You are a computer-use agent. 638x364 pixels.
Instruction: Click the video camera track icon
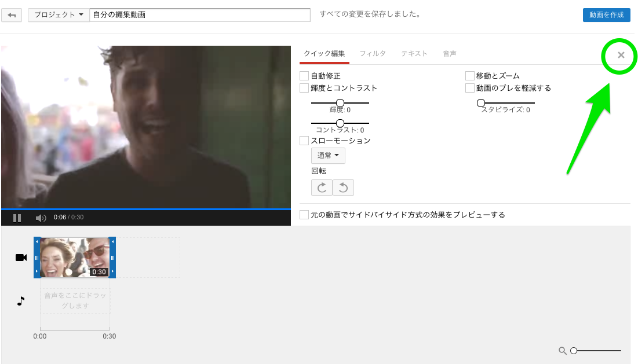[21, 258]
